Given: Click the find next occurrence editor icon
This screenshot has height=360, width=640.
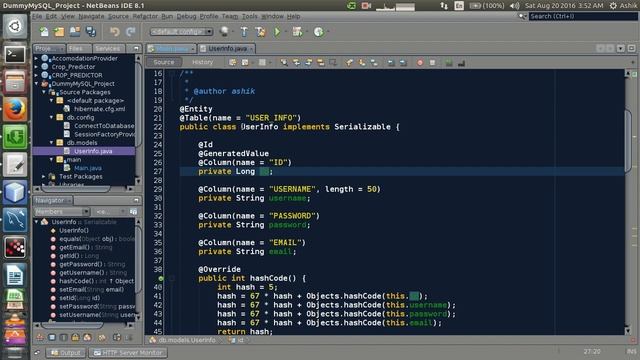Looking at the screenshot, I should point(308,62).
